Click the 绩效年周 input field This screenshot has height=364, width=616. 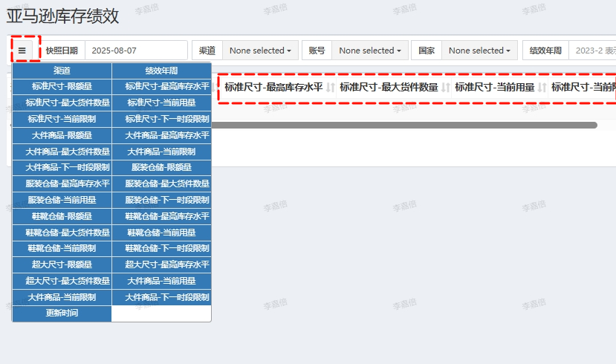tap(592, 51)
